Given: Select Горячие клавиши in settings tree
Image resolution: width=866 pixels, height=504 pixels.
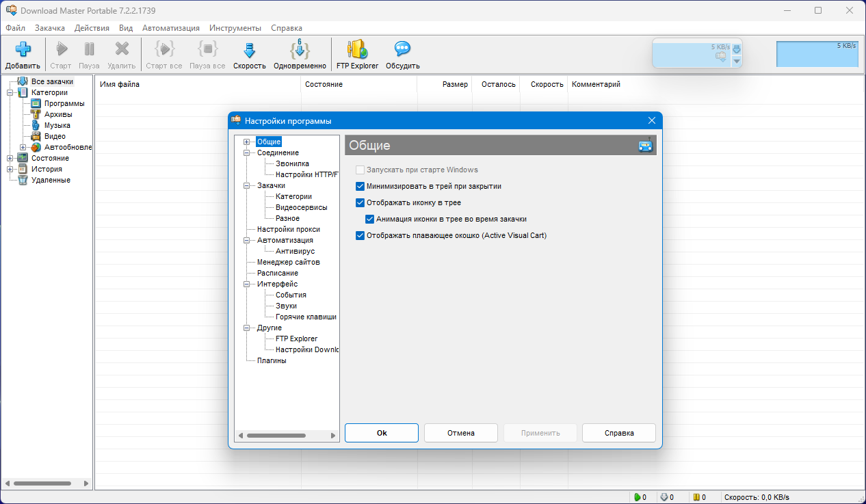Looking at the screenshot, I should (306, 317).
